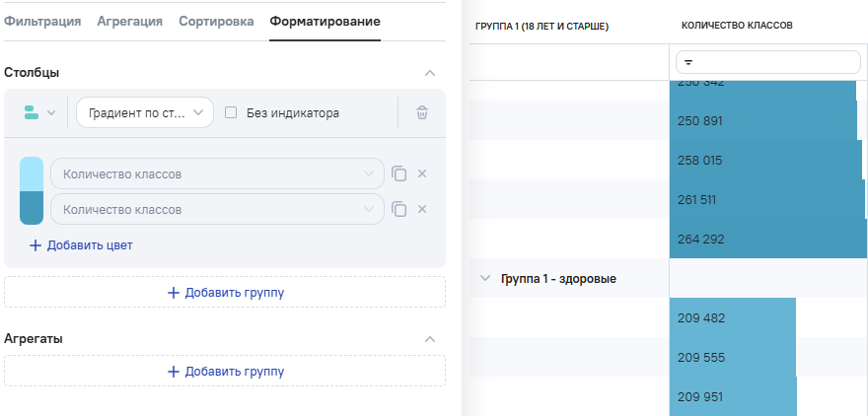868x416 pixels.
Task: Switch to the Фильтрация tab
Action: (42, 22)
